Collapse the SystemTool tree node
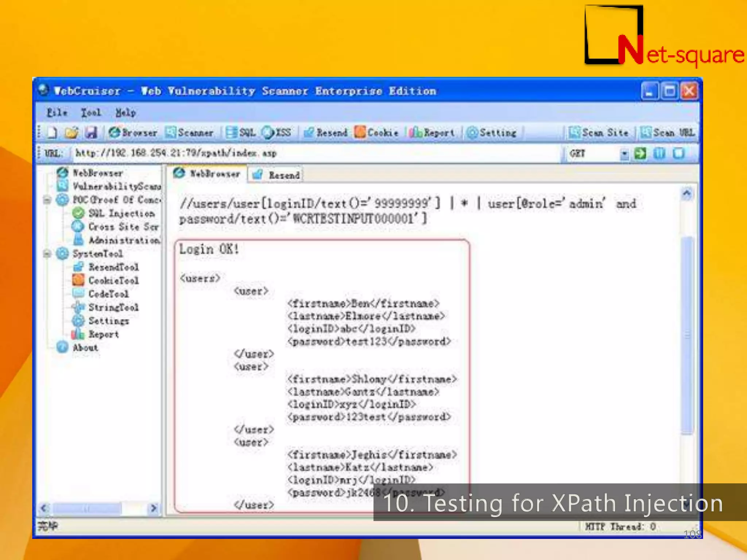This screenshot has height=560, width=747. click(47, 253)
